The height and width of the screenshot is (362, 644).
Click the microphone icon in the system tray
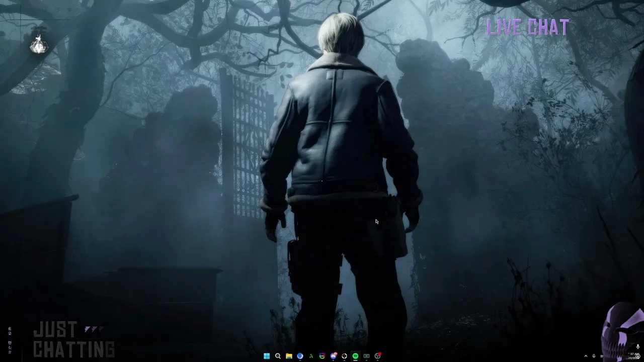594,356
